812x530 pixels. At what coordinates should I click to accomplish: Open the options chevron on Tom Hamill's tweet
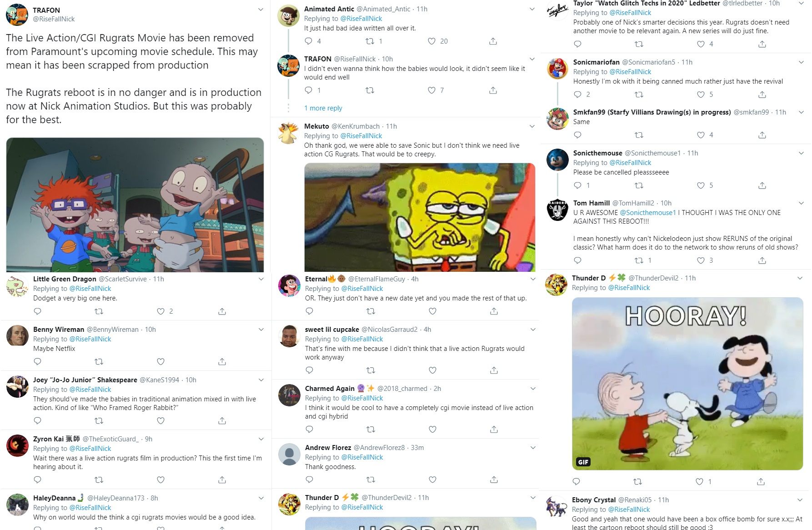tap(801, 203)
